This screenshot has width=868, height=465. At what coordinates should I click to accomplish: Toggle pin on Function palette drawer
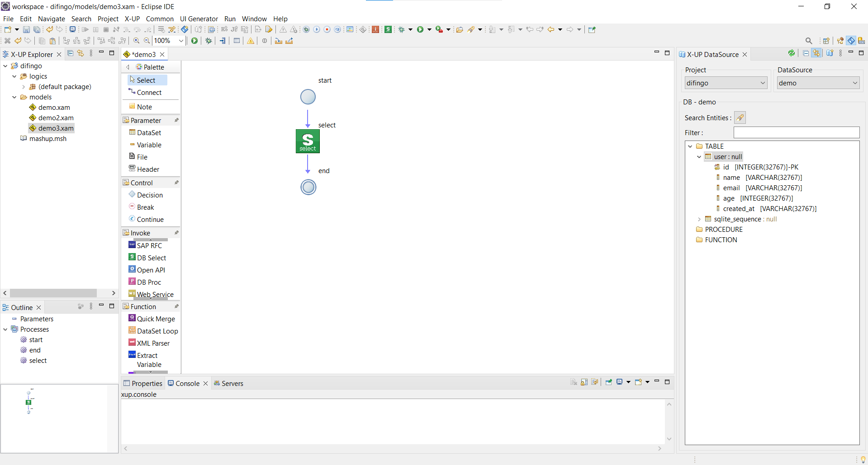(176, 306)
